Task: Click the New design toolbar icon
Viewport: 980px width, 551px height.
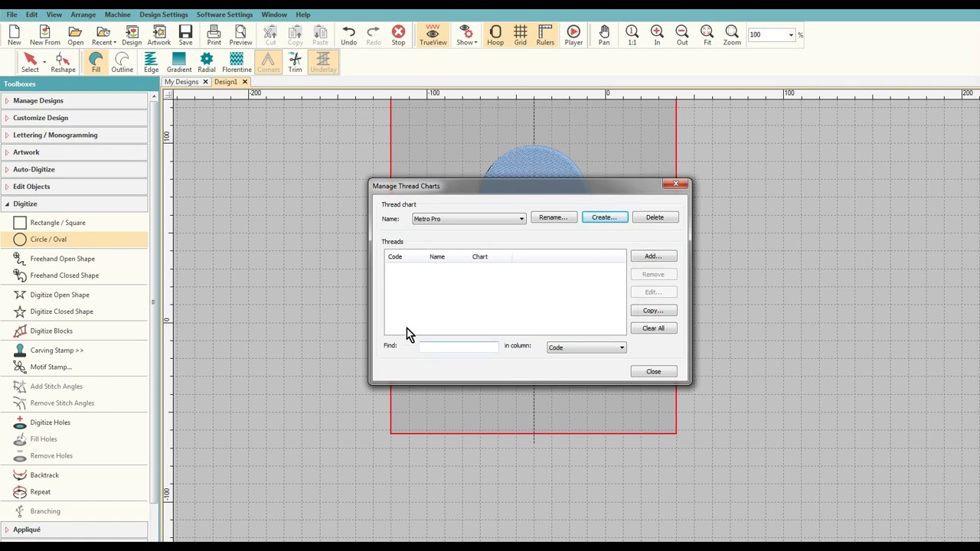Action: point(15,35)
